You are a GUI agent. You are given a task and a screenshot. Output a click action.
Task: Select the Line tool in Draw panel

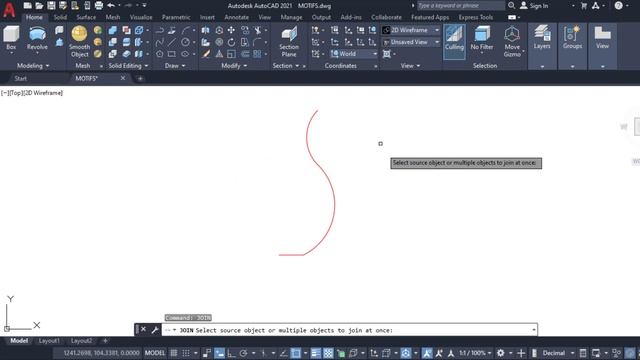pyautogui.click(x=172, y=42)
